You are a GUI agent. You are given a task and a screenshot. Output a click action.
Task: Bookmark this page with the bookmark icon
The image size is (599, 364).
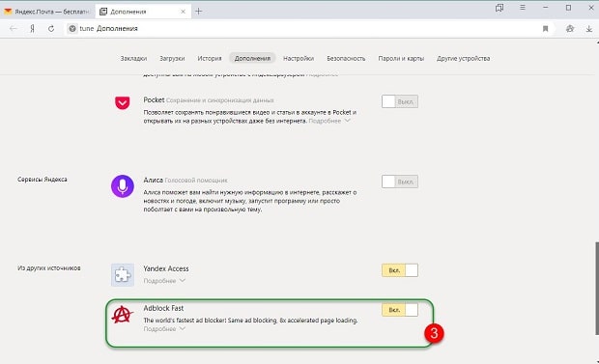pyautogui.click(x=546, y=29)
